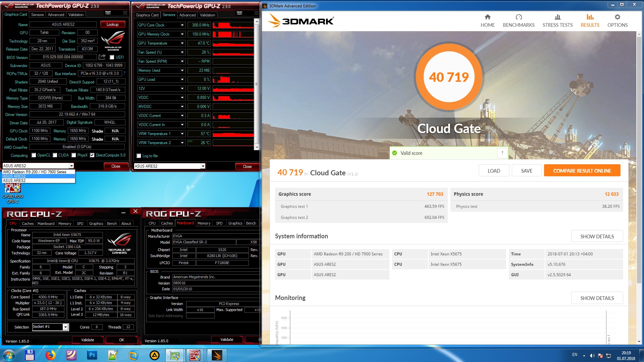
Task: Click the volume speaker tray icon
Action: point(592,355)
